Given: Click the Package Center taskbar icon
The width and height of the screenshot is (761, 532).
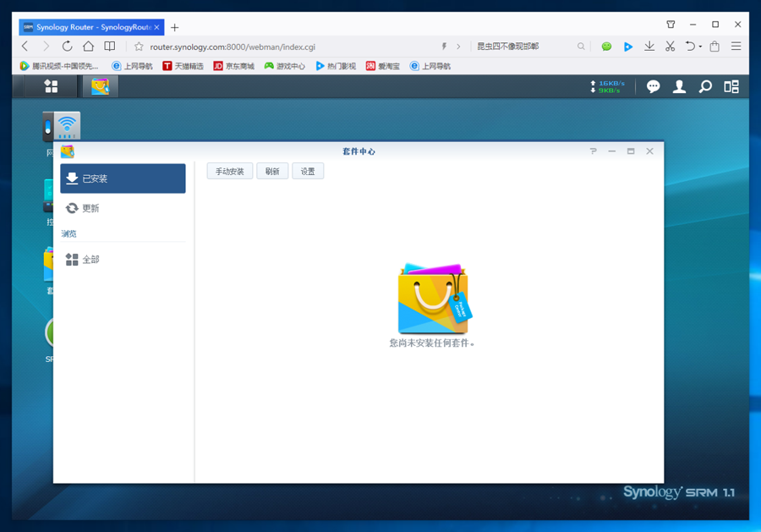Looking at the screenshot, I should 100,86.
